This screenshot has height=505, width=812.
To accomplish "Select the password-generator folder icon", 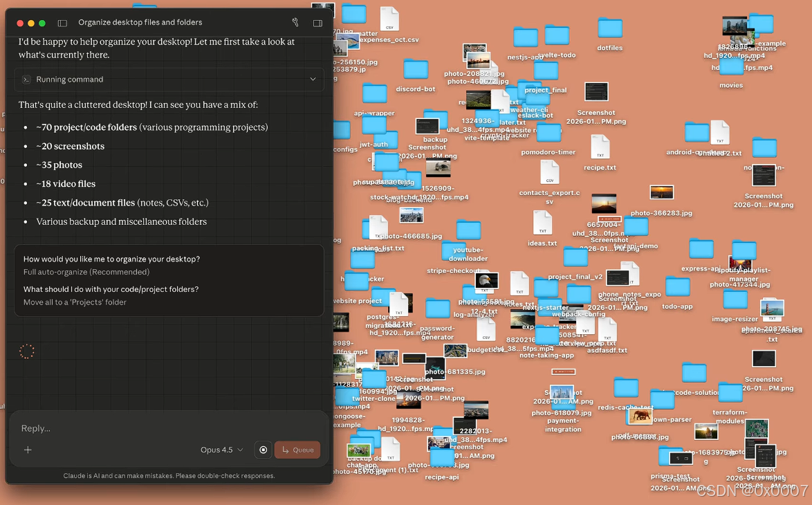I will [438, 309].
